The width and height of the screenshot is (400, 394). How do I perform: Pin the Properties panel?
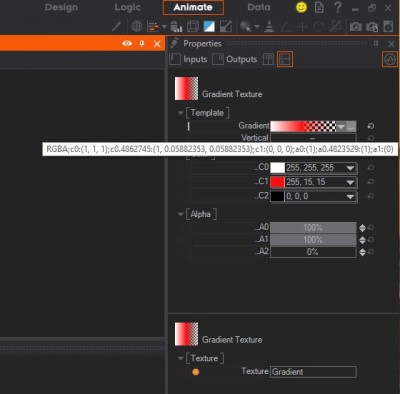[x=376, y=44]
